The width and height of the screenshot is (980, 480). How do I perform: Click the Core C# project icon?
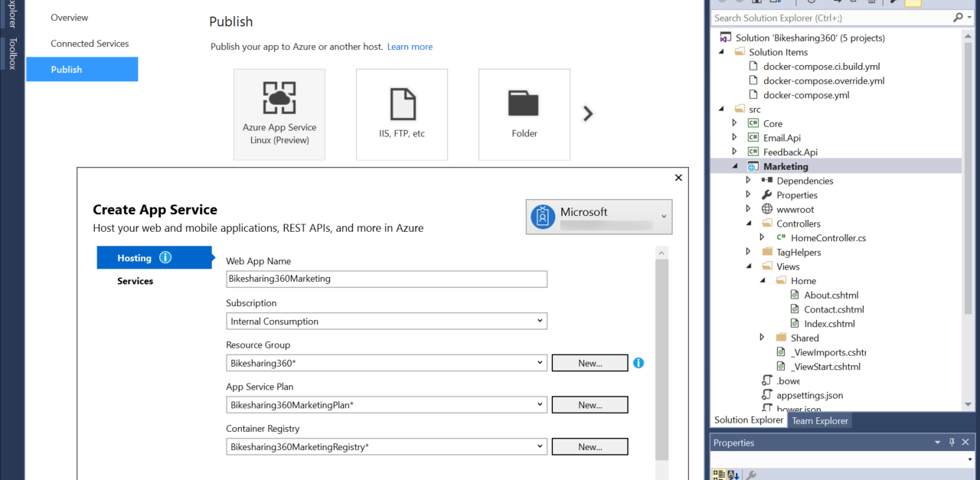[x=753, y=123]
